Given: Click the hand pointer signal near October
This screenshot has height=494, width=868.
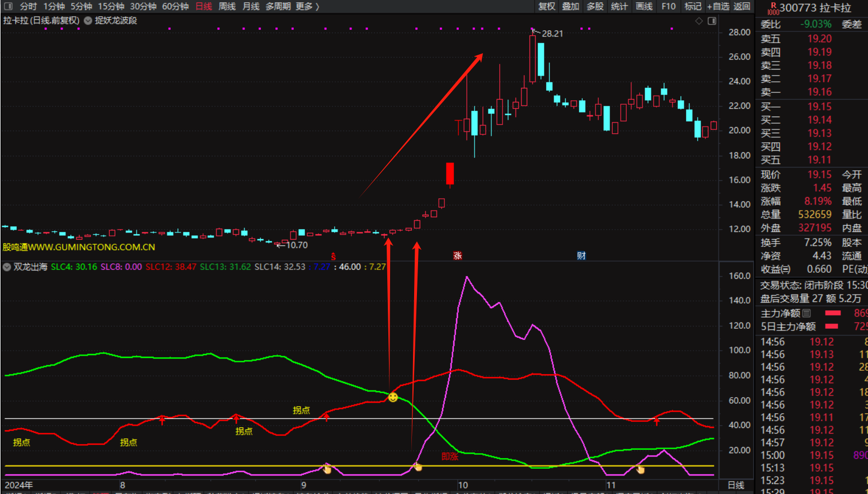Looking at the screenshot, I should pos(417,466).
